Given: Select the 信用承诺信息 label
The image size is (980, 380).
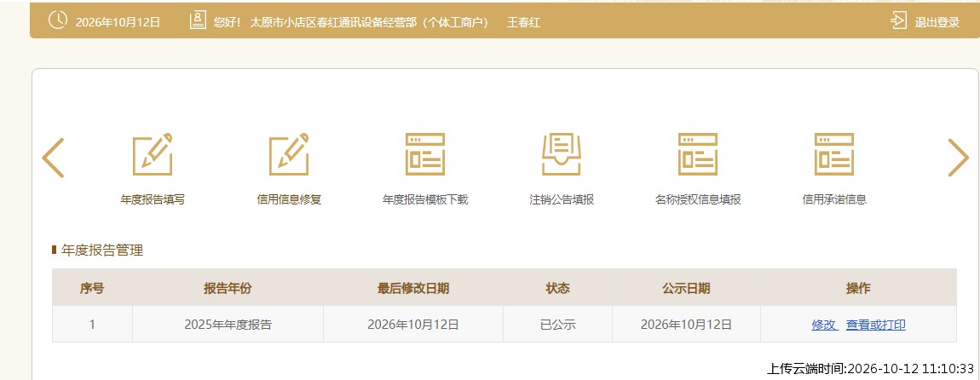Looking at the screenshot, I should [x=833, y=200].
